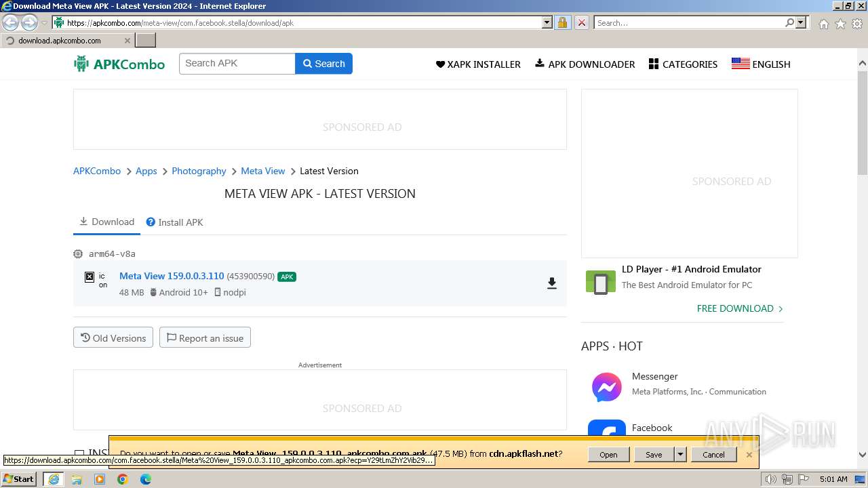Click Open in the download bar
The image size is (868, 488).
coord(608,455)
